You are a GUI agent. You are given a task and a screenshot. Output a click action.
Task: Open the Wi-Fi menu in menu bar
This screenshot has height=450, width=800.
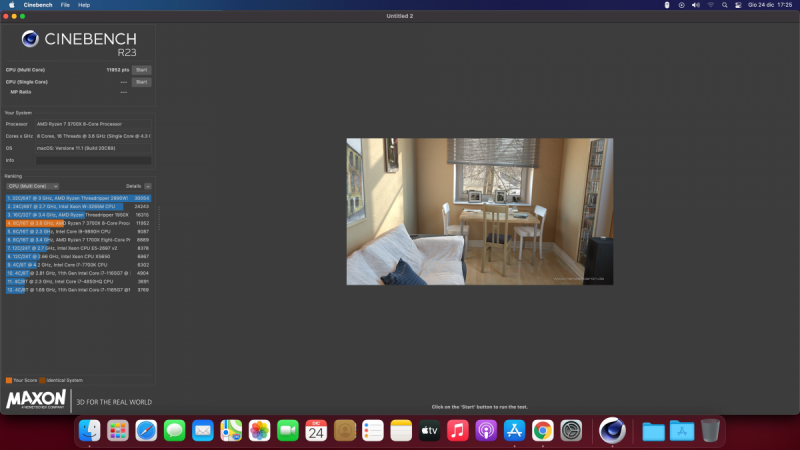710,5
